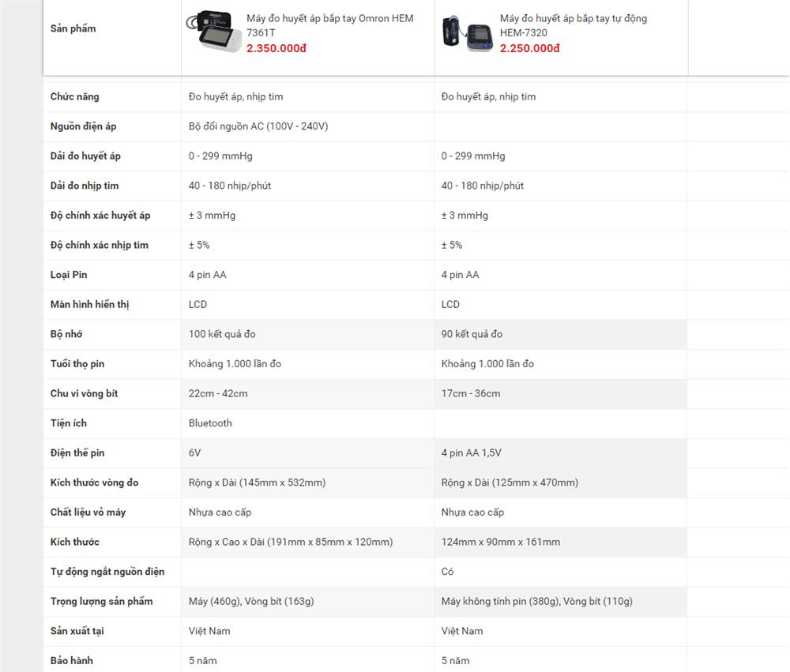
Task: Click the 'Nguồn điện áp' row label
Action: coord(83,126)
